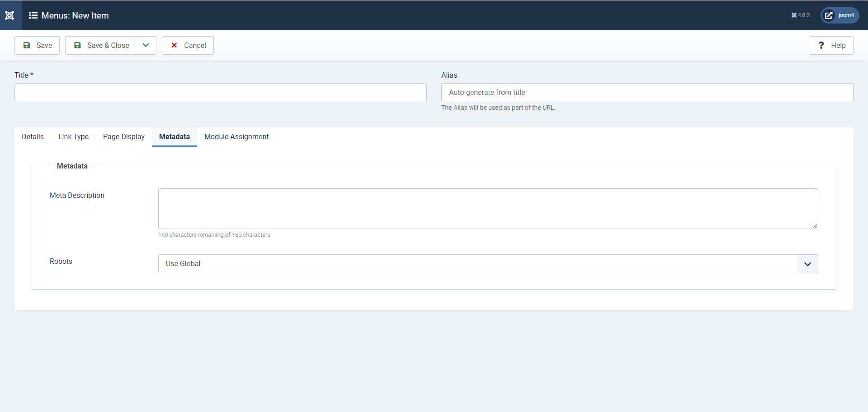The height and width of the screenshot is (412, 868).
Task: Switch to the Details tab
Action: [32, 136]
